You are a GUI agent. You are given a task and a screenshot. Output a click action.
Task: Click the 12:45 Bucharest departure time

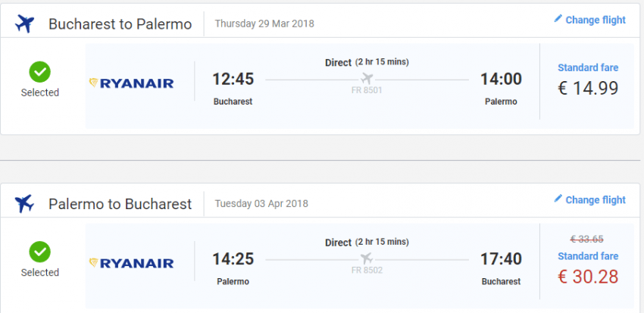[x=233, y=79]
